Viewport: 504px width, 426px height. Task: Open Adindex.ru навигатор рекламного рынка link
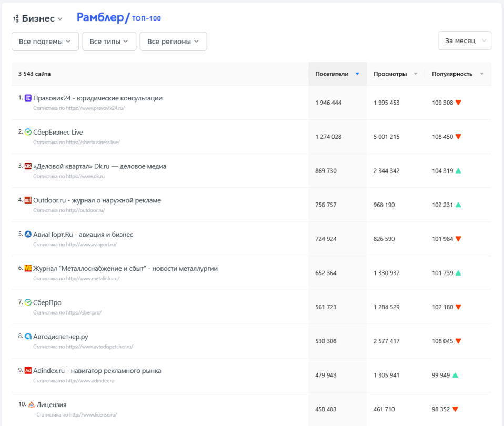click(x=97, y=370)
